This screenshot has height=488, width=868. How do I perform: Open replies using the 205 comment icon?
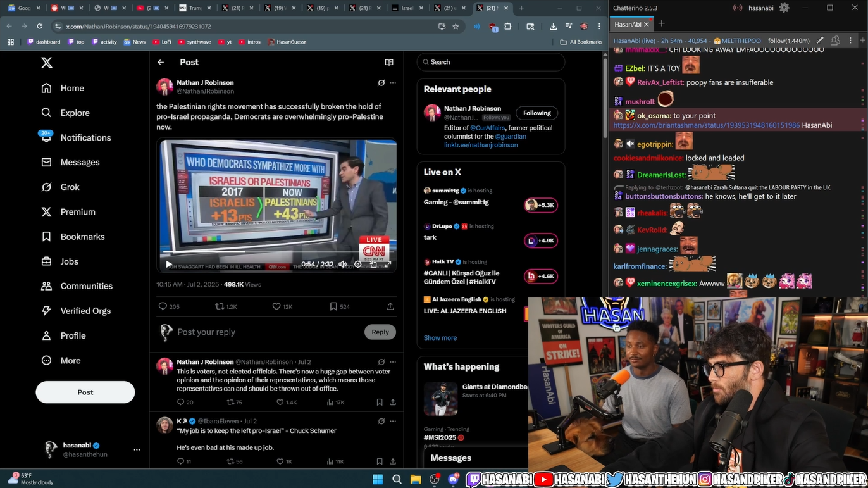pos(163,306)
